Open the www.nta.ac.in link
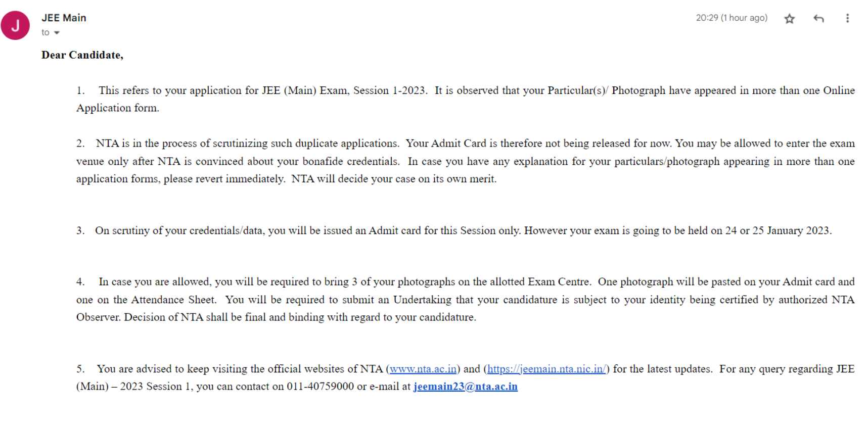Viewport: 868px width, 428px height. pos(423,369)
